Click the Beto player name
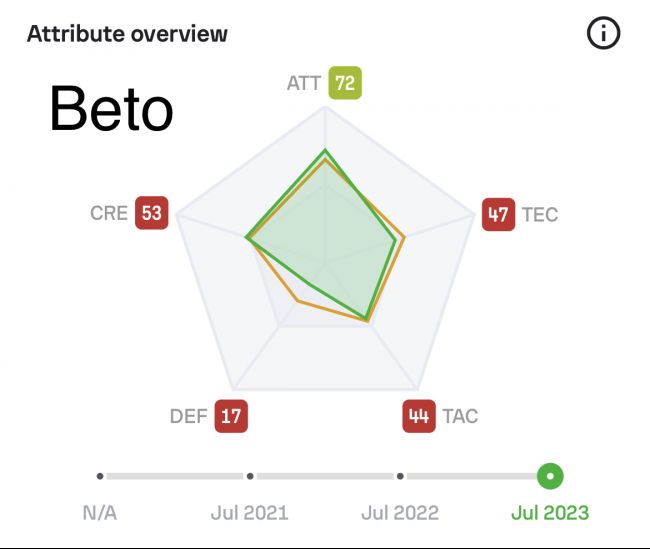The width and height of the screenshot is (650, 549). point(111,108)
